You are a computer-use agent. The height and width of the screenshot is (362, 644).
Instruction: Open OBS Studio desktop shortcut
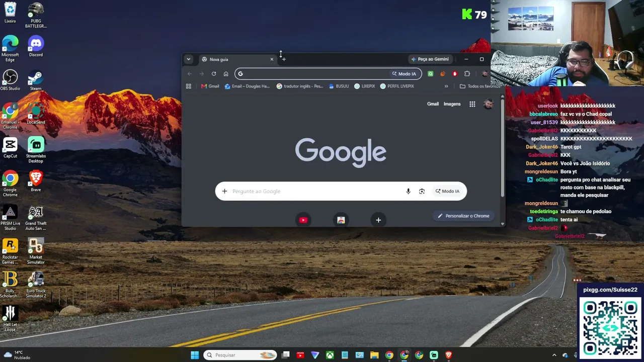point(10,80)
